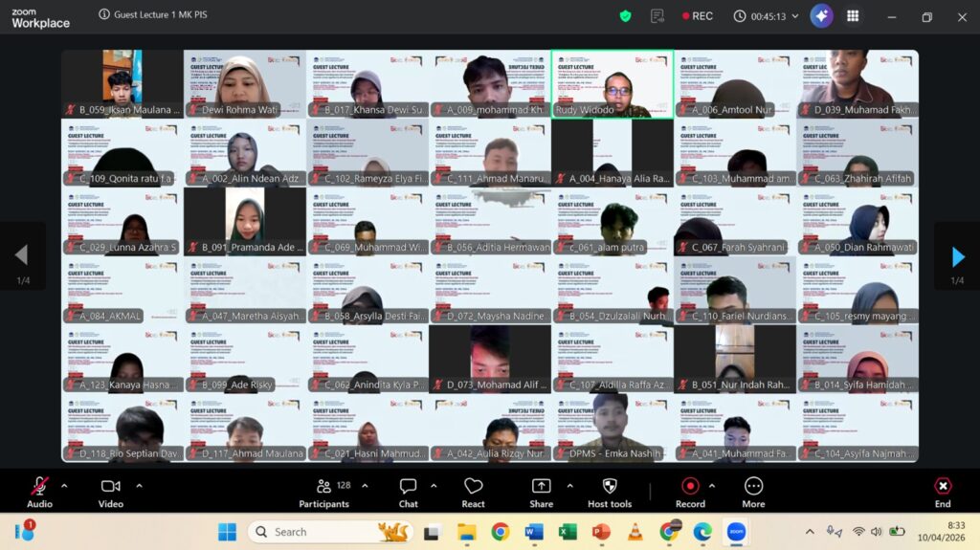The width and height of the screenshot is (980, 550).
Task: Toggle the meeting Record button
Action: (690, 492)
